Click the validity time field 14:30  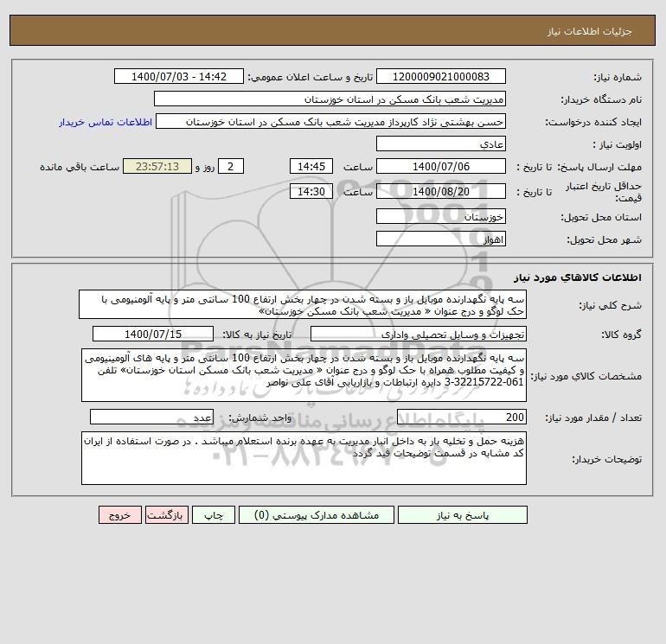tap(311, 191)
